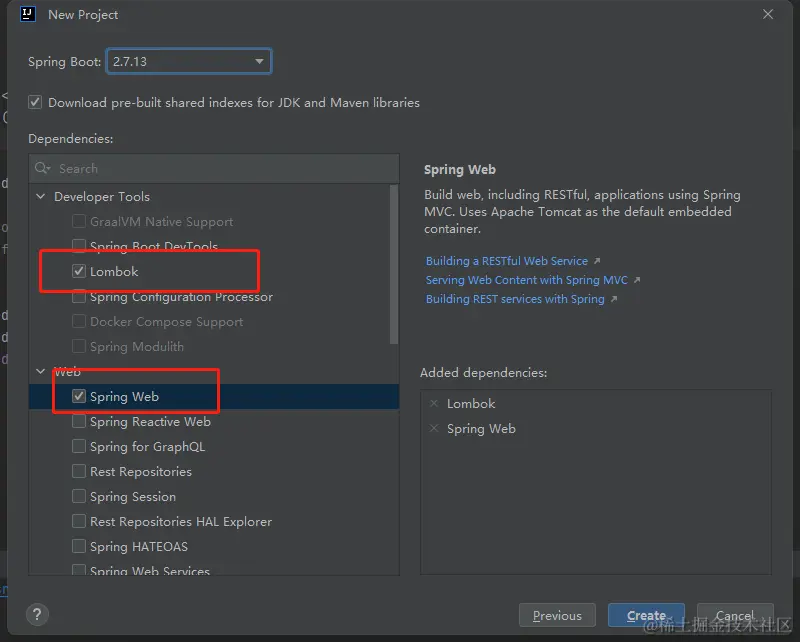The image size is (800, 642).
Task: Click the search magnifier icon
Action: 42,168
